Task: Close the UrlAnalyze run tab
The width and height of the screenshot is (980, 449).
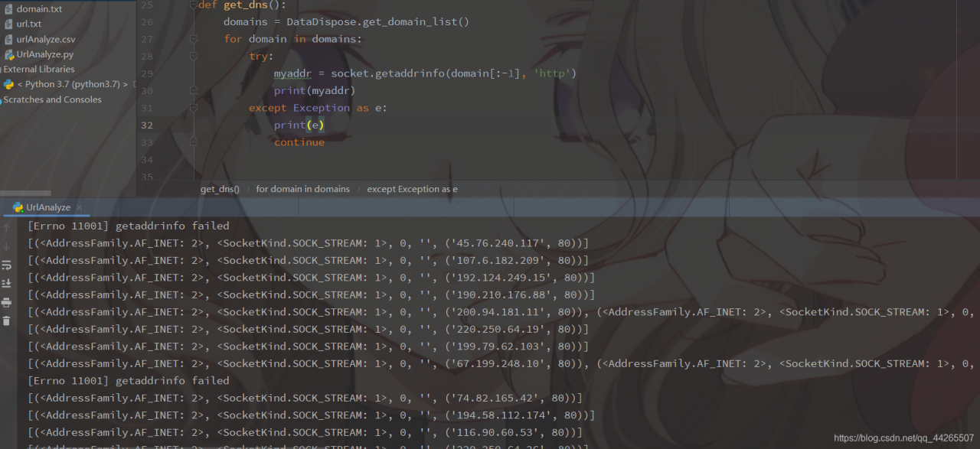Action: click(x=79, y=208)
